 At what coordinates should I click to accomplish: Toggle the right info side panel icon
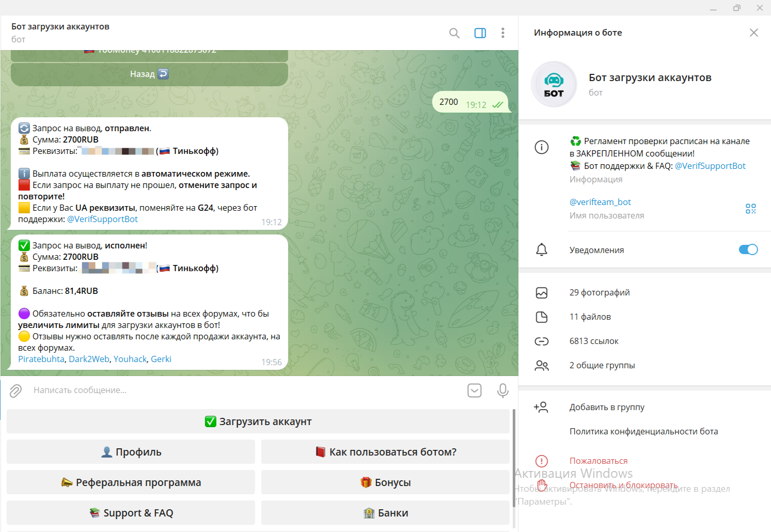pos(480,33)
